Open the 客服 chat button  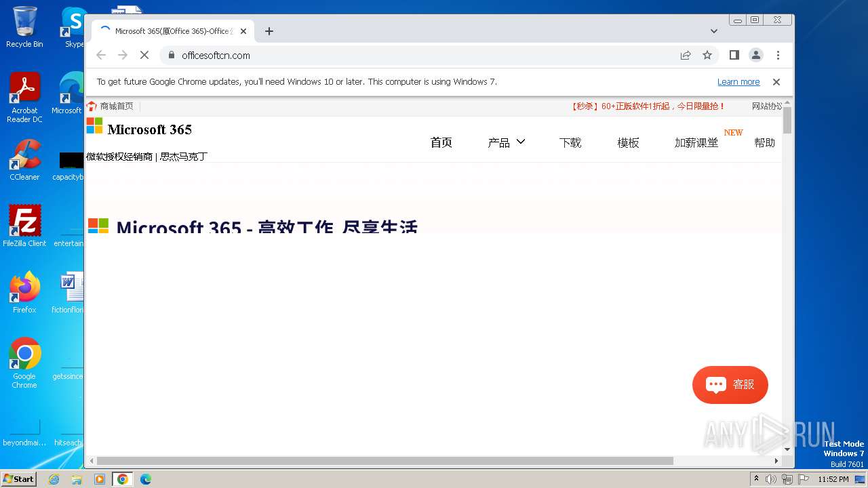[x=730, y=385]
